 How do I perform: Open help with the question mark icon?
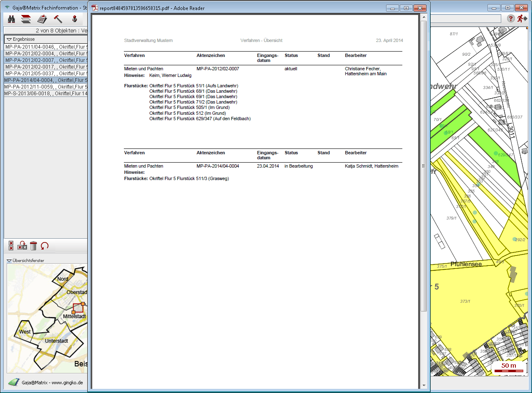(x=511, y=19)
